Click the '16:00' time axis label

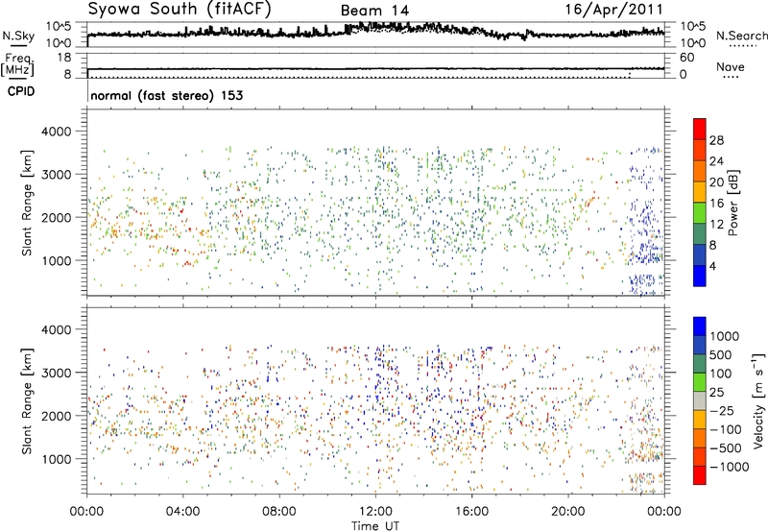[x=471, y=511]
